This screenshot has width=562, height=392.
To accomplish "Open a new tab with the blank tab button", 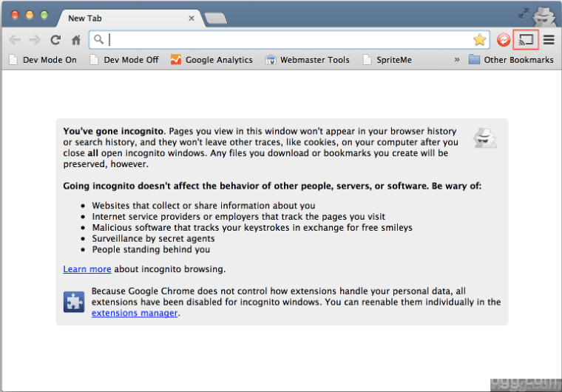I will coord(215,18).
